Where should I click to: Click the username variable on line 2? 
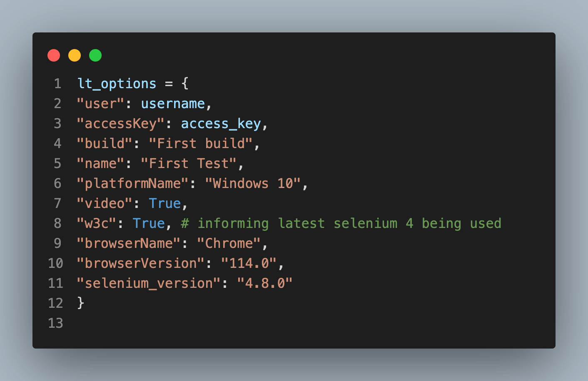[x=173, y=104]
